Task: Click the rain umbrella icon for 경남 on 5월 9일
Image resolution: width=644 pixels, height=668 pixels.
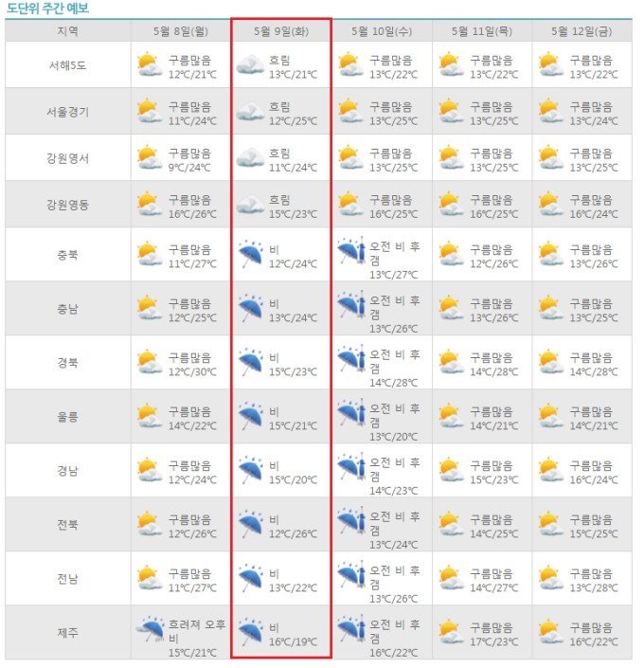Action: coord(250,471)
